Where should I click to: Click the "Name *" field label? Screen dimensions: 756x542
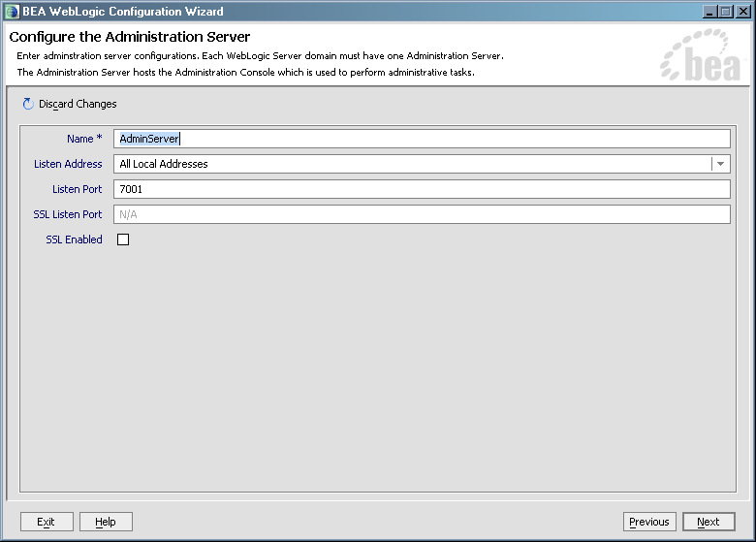[x=84, y=139]
